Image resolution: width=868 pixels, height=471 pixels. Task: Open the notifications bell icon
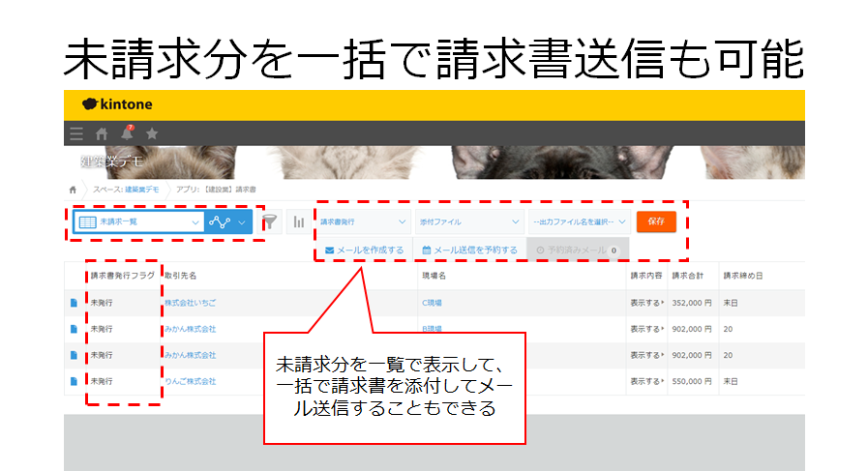pyautogui.click(x=127, y=132)
